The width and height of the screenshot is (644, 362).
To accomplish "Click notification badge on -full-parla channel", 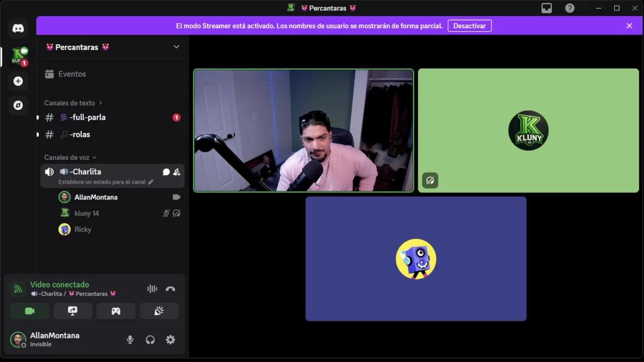I will [176, 117].
